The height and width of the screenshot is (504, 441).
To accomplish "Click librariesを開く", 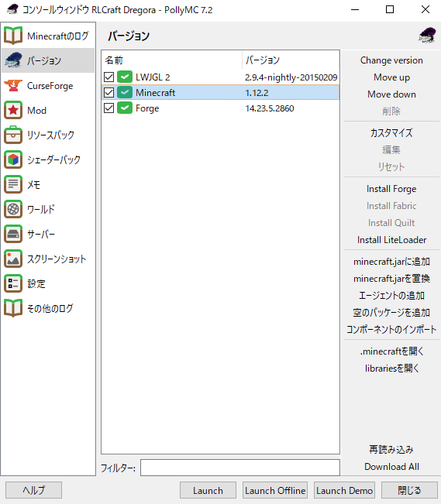I will click(x=391, y=369).
